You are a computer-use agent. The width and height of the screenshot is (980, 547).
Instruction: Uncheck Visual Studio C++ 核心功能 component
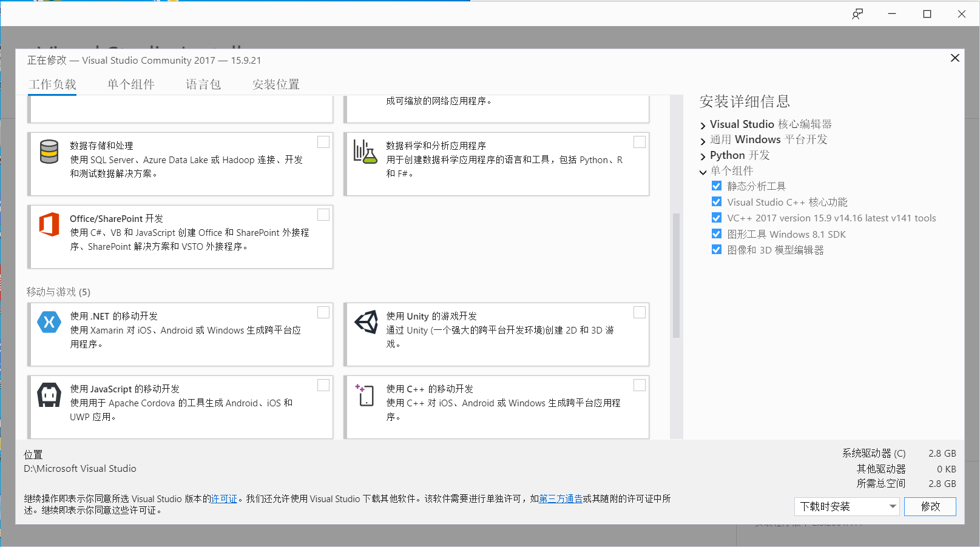(717, 201)
